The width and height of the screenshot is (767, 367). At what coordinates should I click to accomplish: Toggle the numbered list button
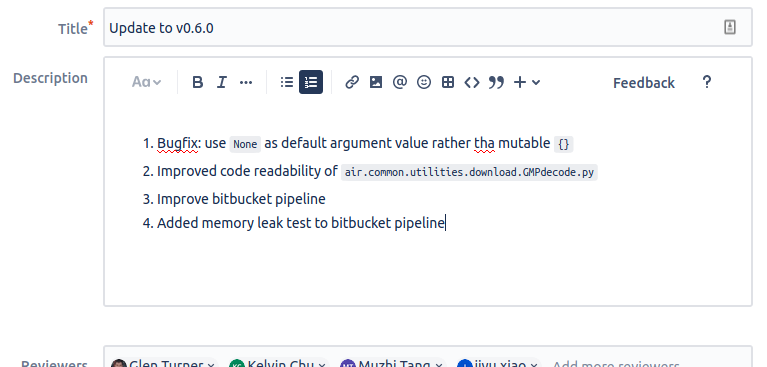311,82
